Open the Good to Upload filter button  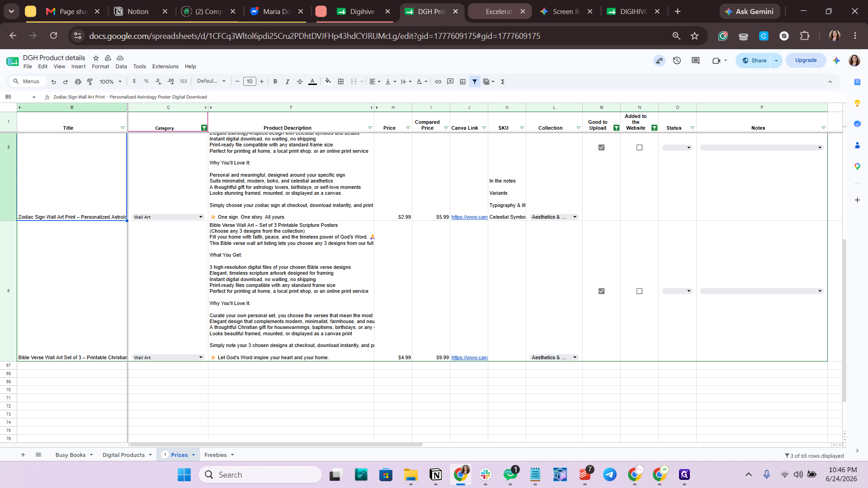pos(616,128)
